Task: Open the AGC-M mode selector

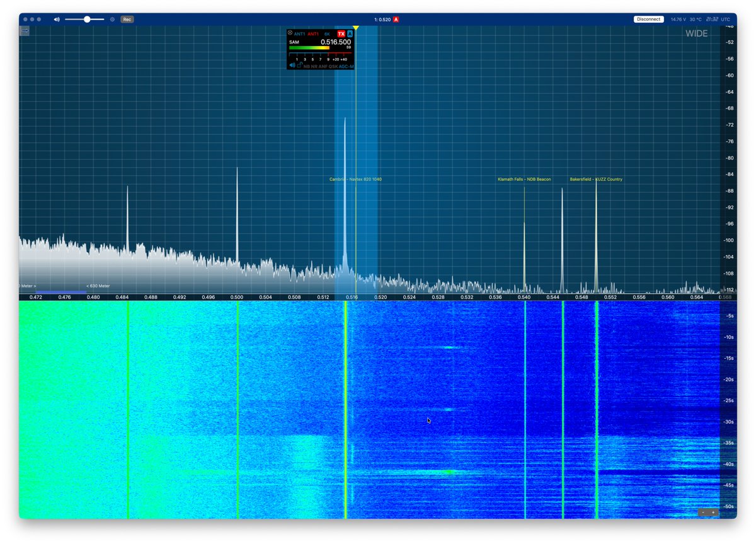Action: tap(346, 66)
